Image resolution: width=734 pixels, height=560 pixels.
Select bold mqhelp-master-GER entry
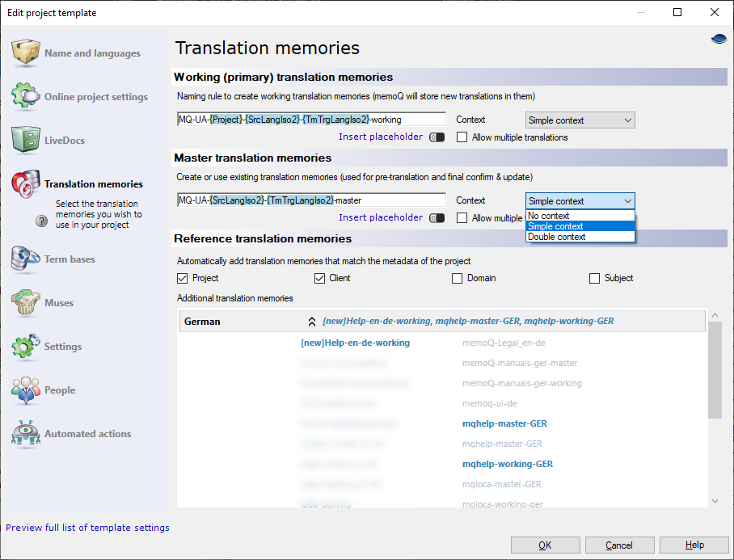(504, 423)
